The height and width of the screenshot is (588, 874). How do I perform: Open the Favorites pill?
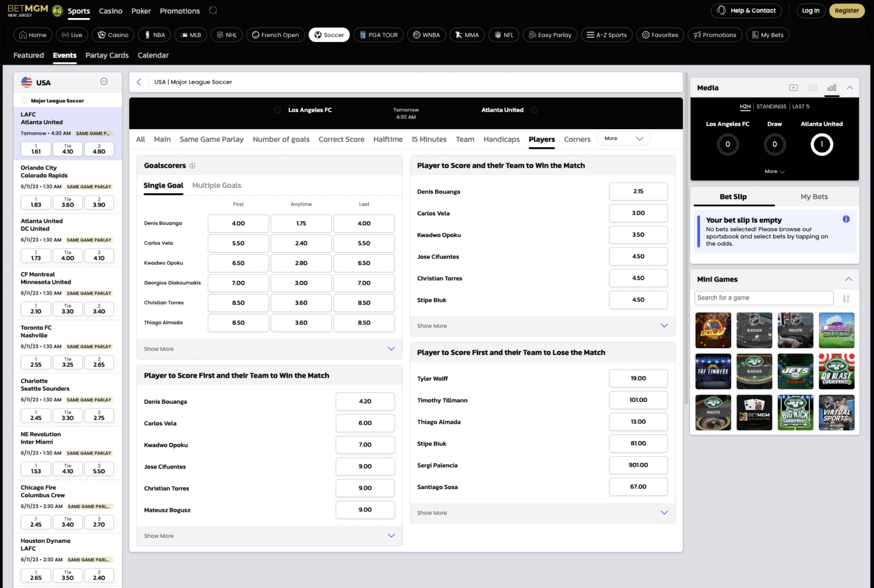point(660,35)
